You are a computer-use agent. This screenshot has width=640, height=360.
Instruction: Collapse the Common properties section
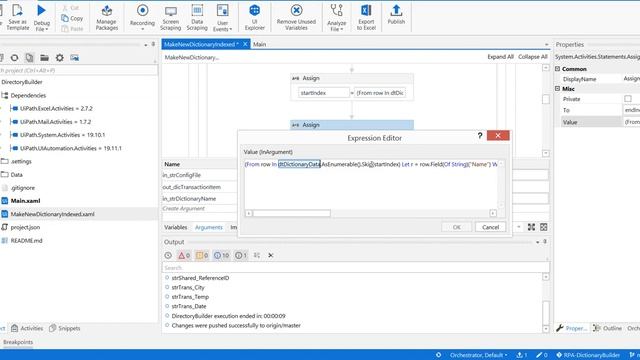pos(558,69)
